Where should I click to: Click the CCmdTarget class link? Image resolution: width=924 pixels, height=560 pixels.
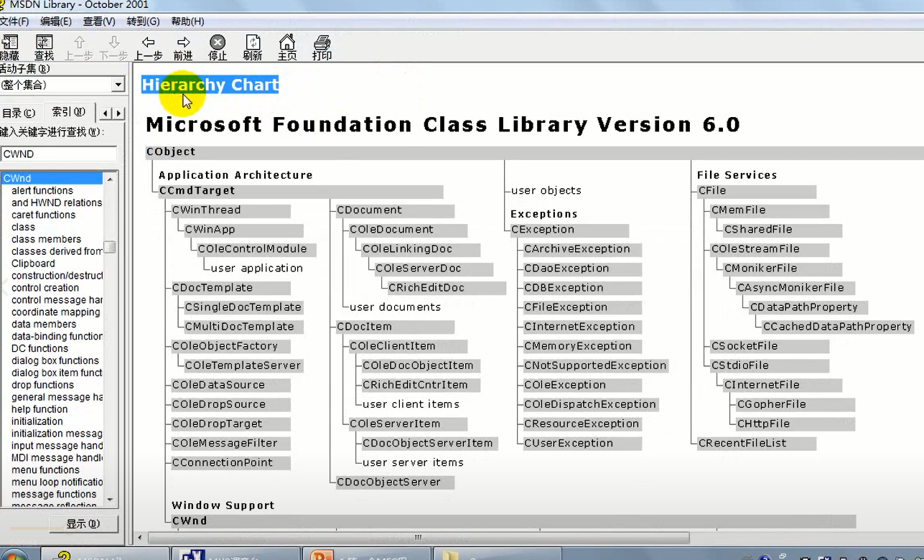pos(197,191)
